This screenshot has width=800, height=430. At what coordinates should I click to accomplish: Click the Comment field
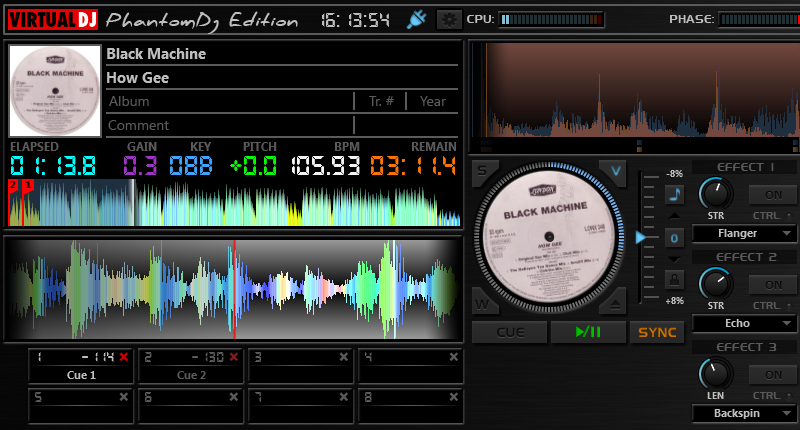pos(230,125)
